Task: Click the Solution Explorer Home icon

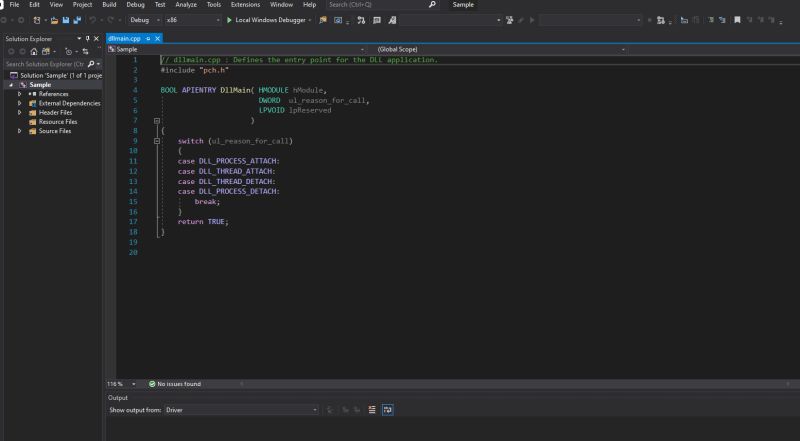Action: (x=34, y=52)
